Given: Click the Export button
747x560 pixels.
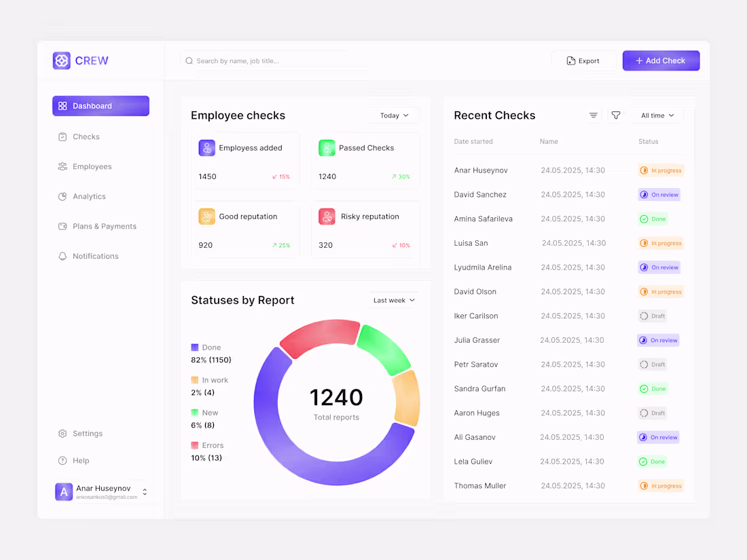Looking at the screenshot, I should tap(583, 60).
